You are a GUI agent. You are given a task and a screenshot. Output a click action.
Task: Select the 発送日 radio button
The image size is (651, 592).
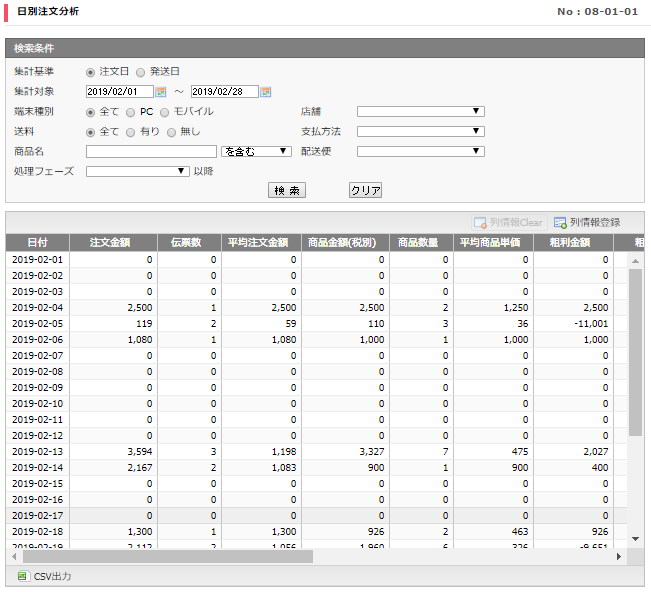click(x=141, y=72)
